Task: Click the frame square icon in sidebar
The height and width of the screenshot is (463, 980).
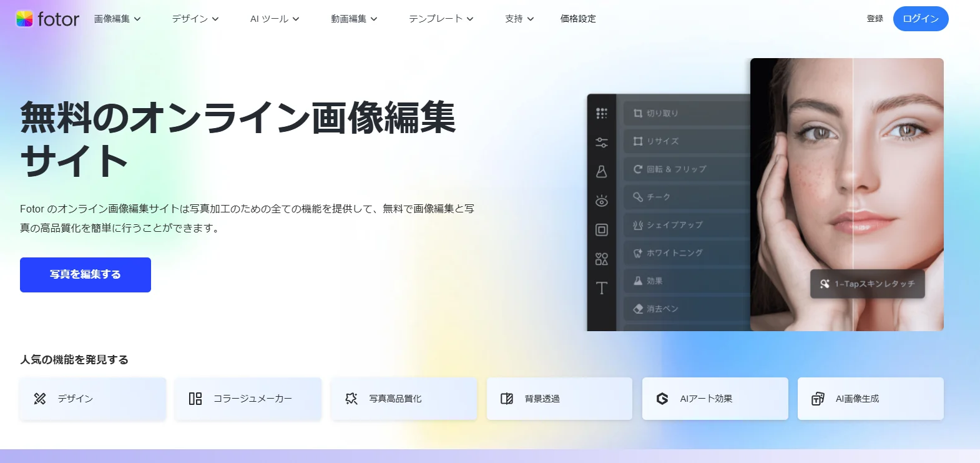Action: [602, 230]
